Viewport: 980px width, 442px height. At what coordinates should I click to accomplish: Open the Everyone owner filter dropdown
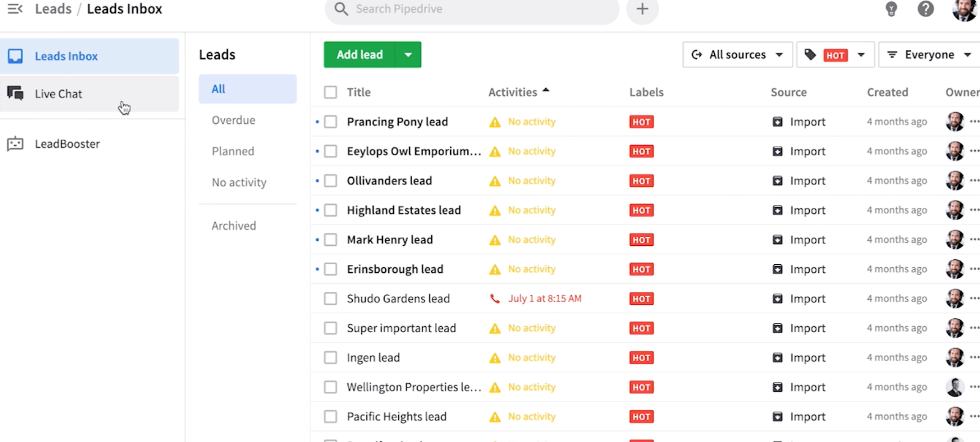(x=929, y=55)
